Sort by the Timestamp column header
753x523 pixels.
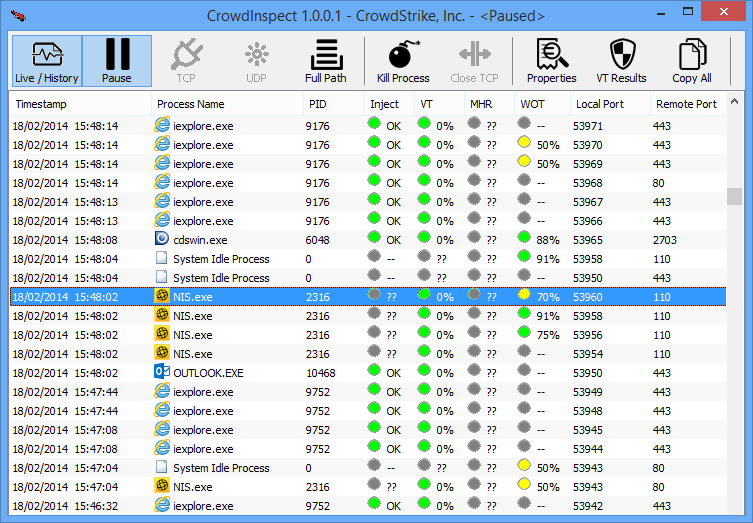pos(80,104)
